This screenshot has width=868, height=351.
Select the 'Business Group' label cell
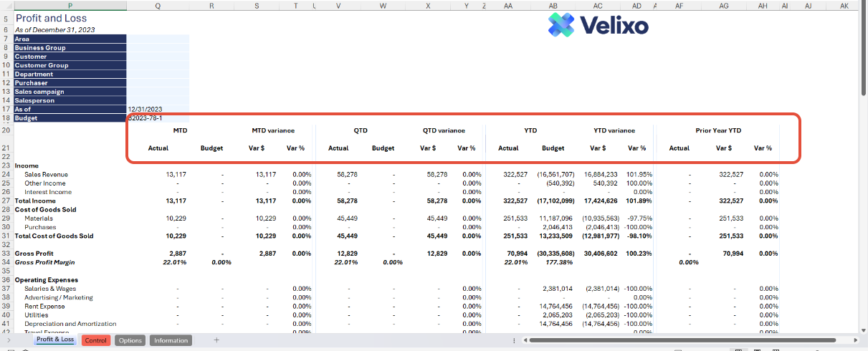(x=70, y=48)
